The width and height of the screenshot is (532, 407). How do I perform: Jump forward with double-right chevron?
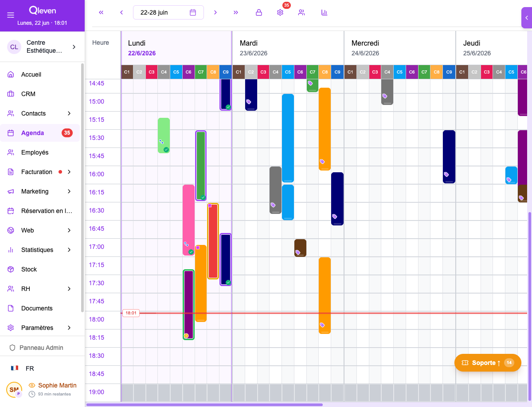pos(236,12)
